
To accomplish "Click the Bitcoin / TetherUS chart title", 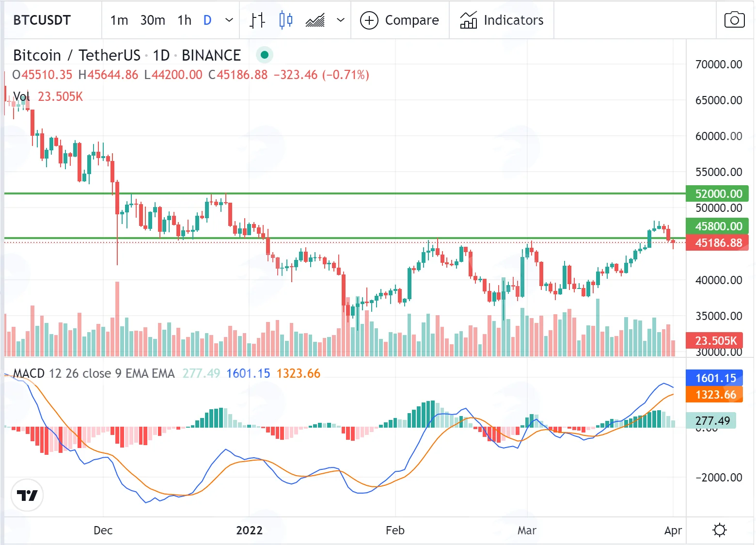I will pyautogui.click(x=127, y=55).
